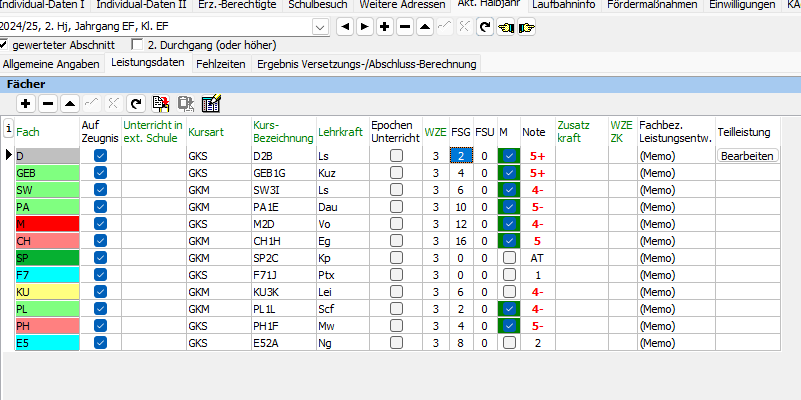Uncheck 'Auf Zeugnis' for subject D
The width and height of the screenshot is (801, 400).
(x=101, y=156)
